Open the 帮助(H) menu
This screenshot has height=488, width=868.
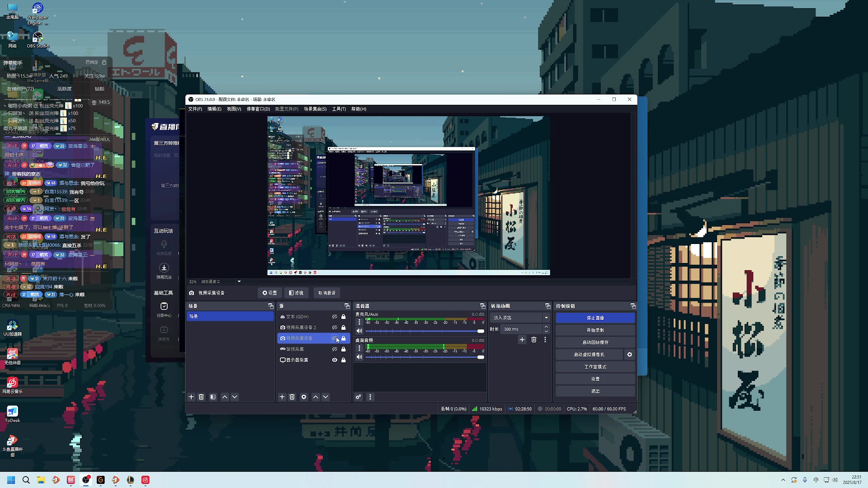click(x=359, y=109)
